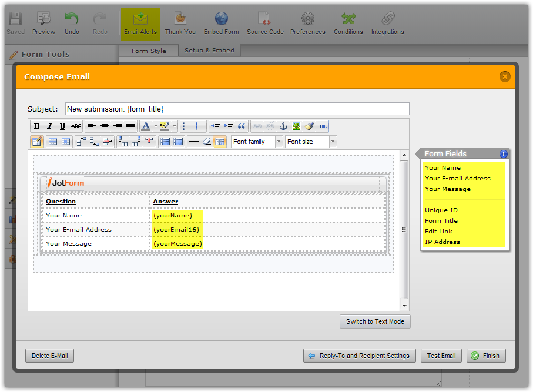The image size is (533, 392).
Task: Select the text color swatch icon
Action: click(x=146, y=126)
